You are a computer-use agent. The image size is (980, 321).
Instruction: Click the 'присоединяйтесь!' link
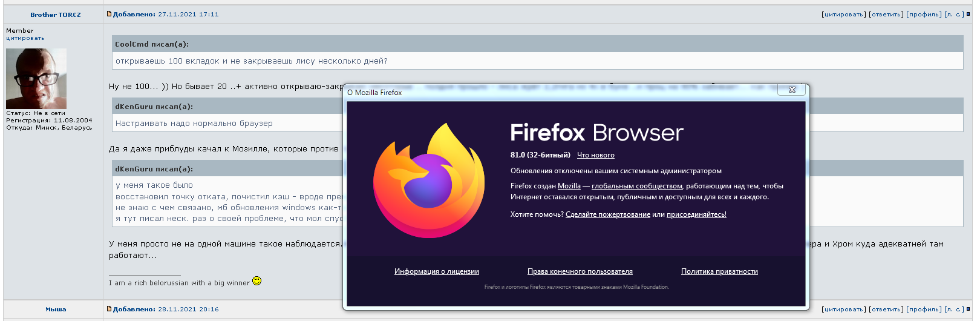[696, 214]
